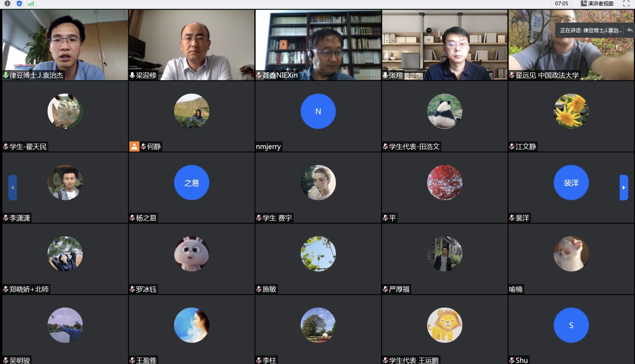Go to the previous participants page
Viewport: 635px width, 364px height.
click(x=12, y=188)
